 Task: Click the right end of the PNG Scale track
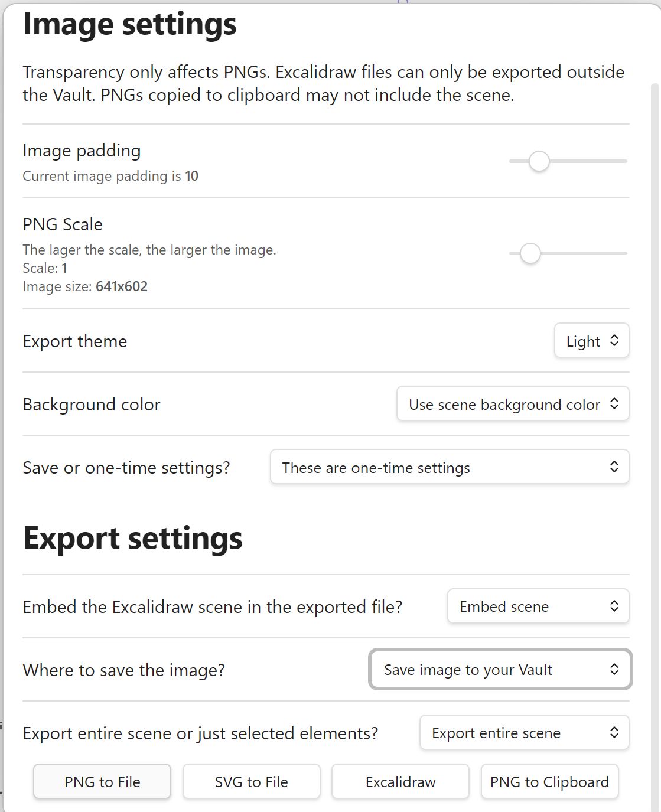[x=624, y=253]
